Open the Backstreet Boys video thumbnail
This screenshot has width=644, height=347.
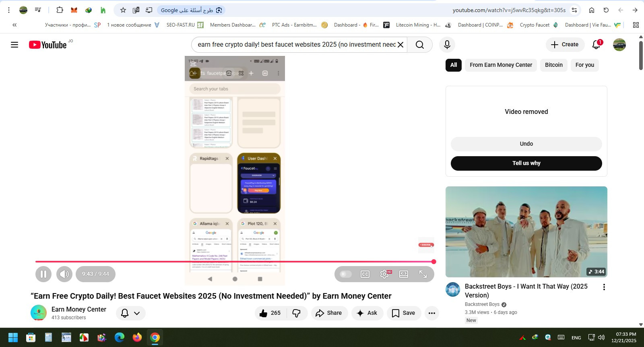526,232
